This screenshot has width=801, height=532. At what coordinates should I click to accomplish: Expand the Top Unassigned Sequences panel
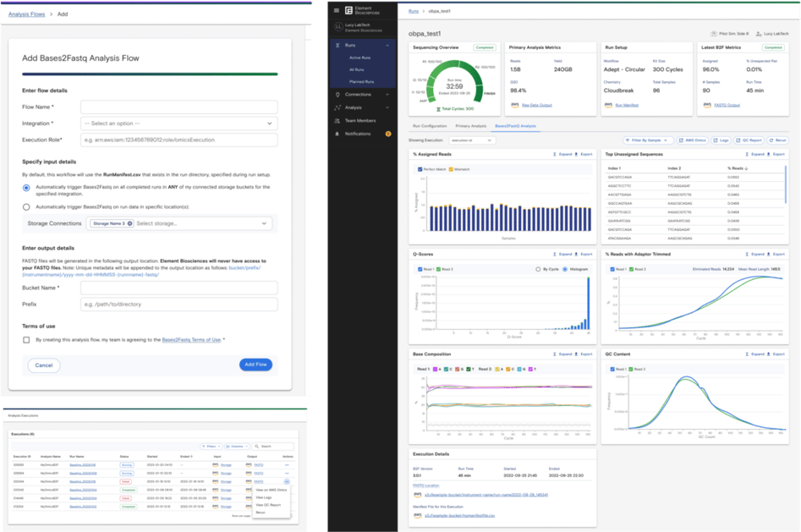point(754,155)
